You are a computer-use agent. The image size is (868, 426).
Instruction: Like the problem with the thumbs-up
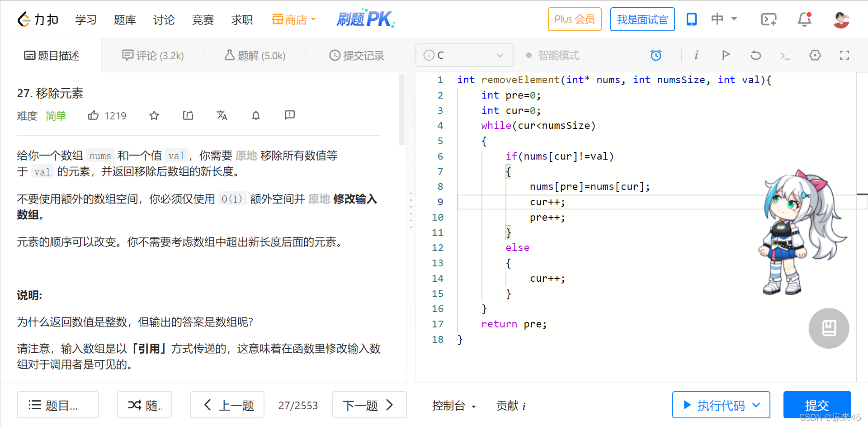coord(93,115)
